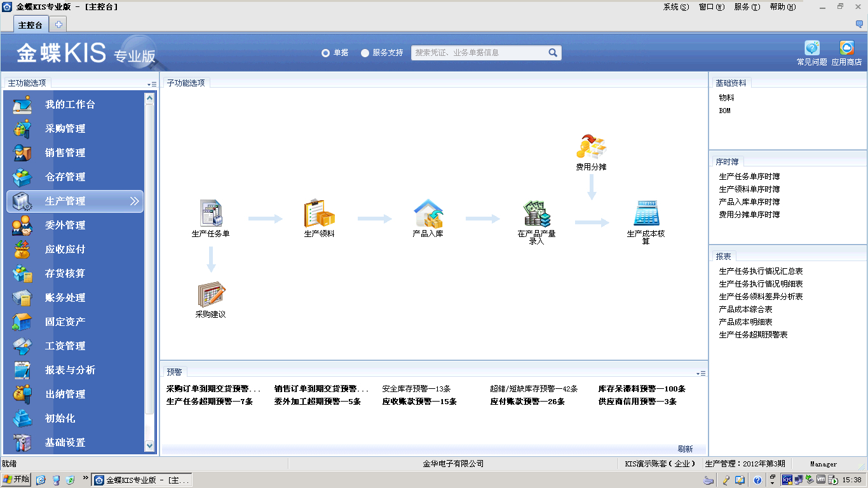Open 生产领料 workflow icon
This screenshot has height=488, width=868.
(319, 213)
